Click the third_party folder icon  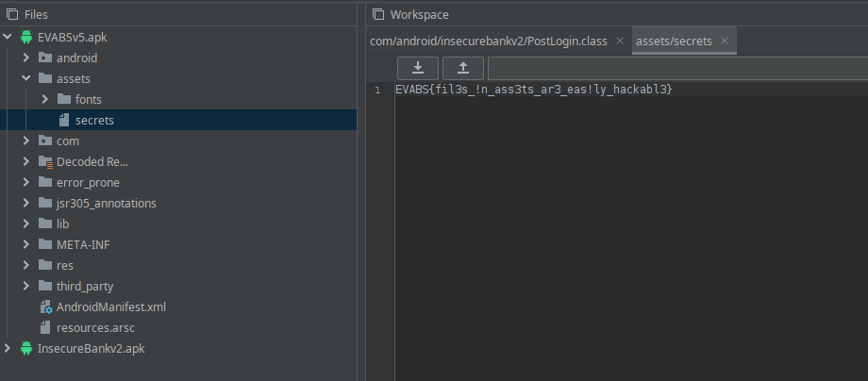(x=45, y=286)
